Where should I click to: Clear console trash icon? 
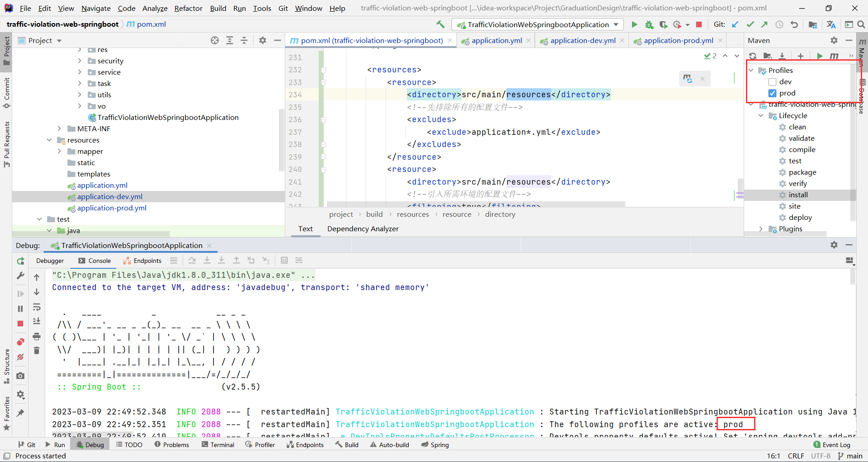(37, 350)
